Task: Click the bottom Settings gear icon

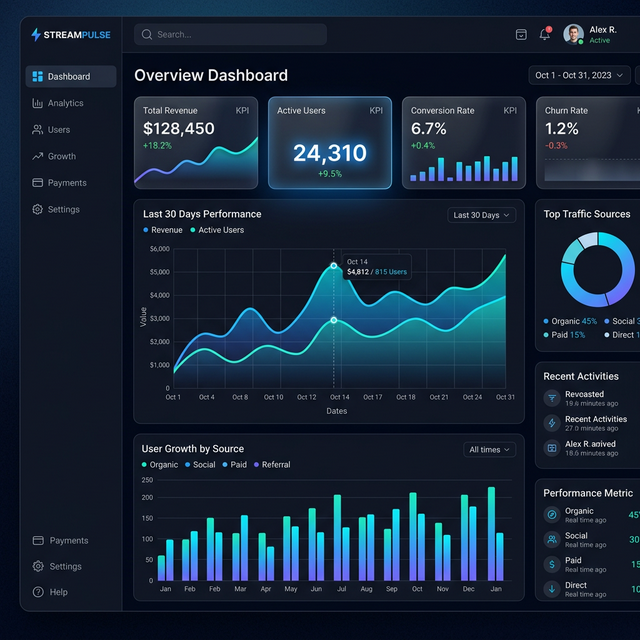Action: coord(38,566)
